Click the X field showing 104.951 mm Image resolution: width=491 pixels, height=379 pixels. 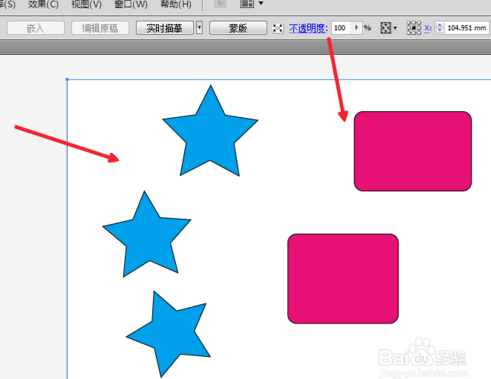(466, 28)
